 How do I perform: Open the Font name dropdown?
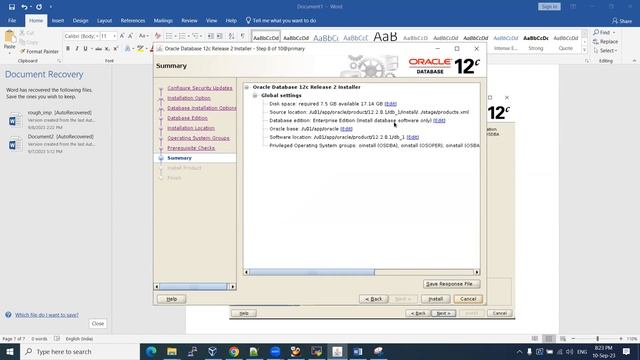pos(97,36)
